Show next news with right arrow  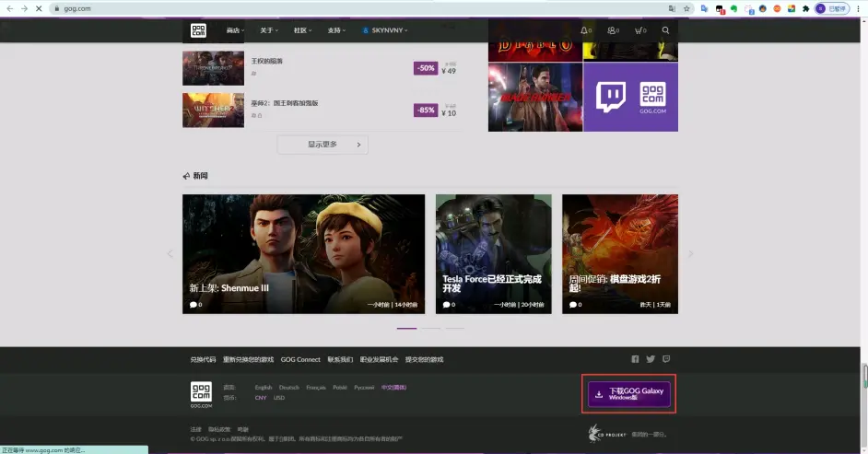[691, 254]
